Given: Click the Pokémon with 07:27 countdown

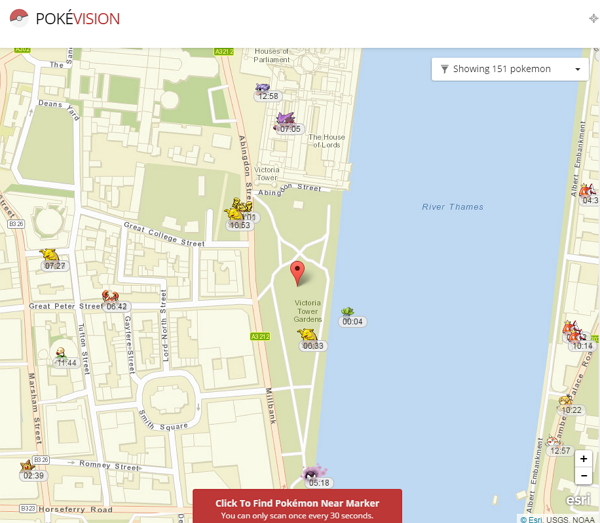Looking at the screenshot, I should point(50,257).
